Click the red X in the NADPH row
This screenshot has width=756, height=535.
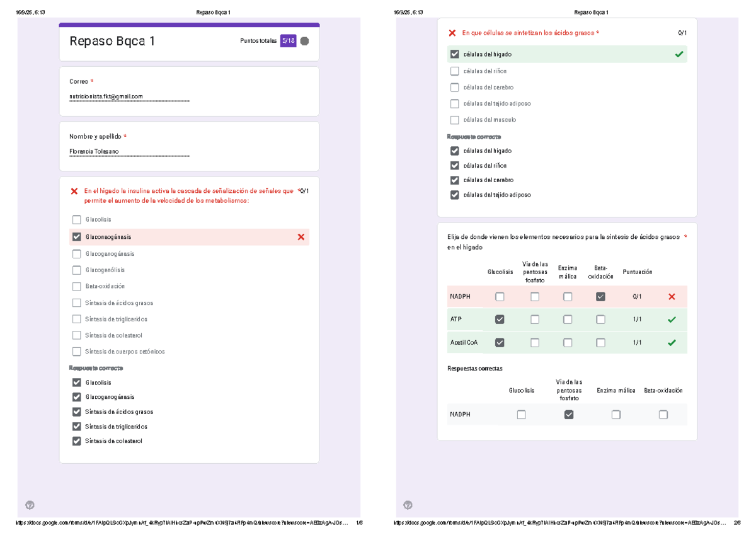pos(672,297)
